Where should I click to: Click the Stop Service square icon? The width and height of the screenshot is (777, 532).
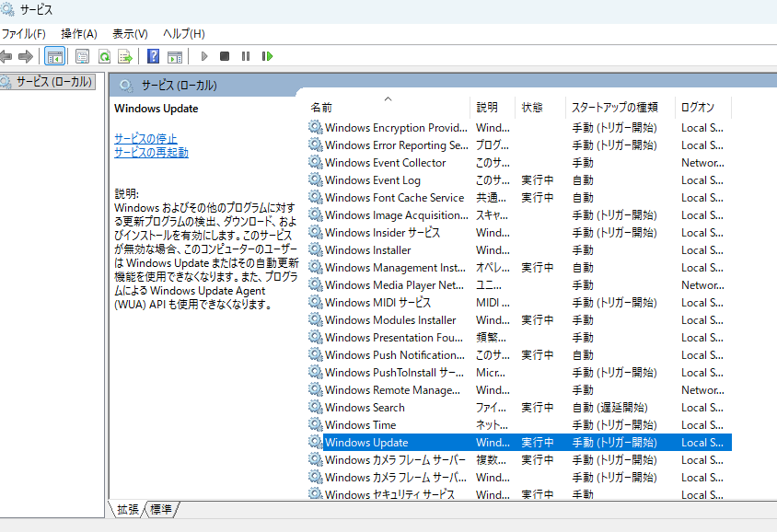[225, 56]
